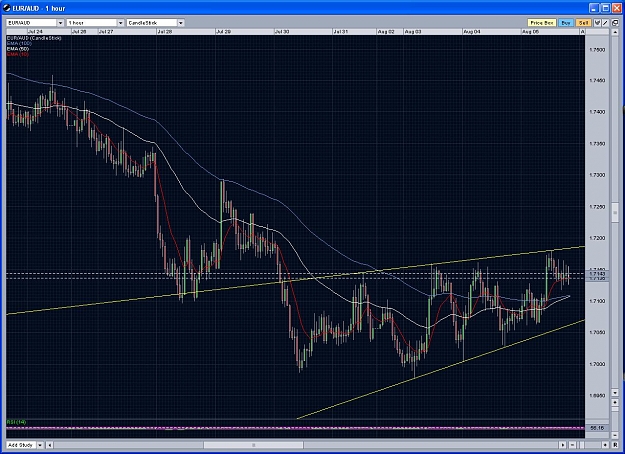Minimize the EUR/AUD chart window
This screenshot has width=625, height=454.
tap(594, 8)
